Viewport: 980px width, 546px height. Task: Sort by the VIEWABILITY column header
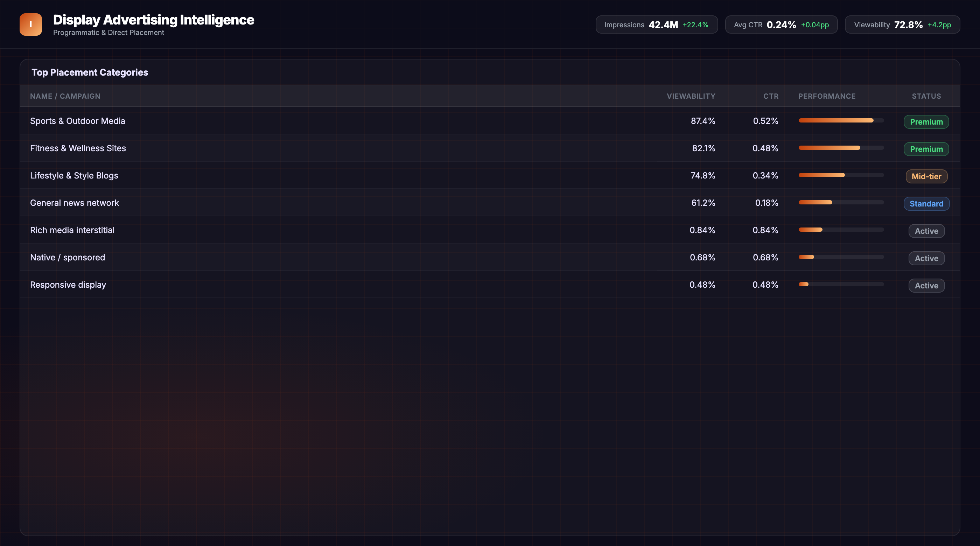click(691, 96)
